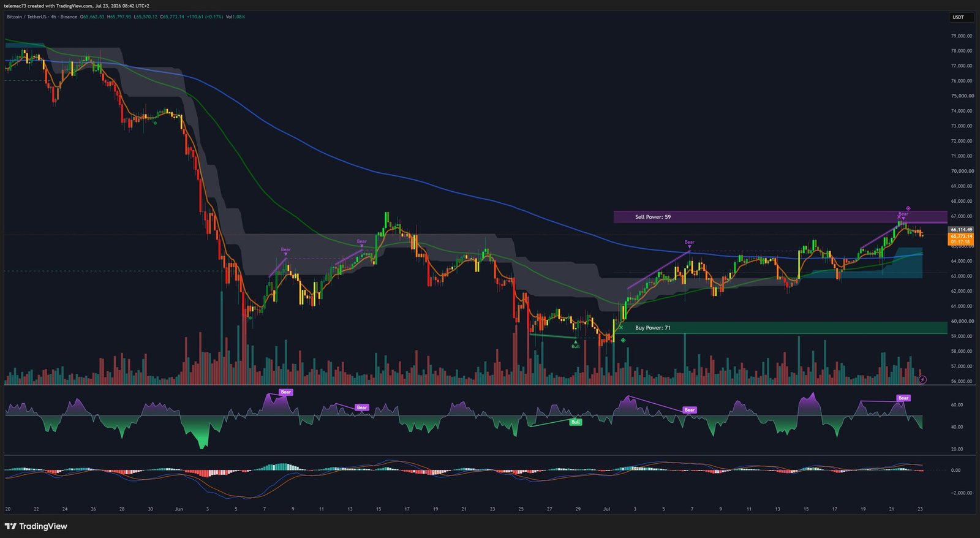Click the Jul date label on time axis
Viewport: 980px width, 538px height.
coord(606,509)
